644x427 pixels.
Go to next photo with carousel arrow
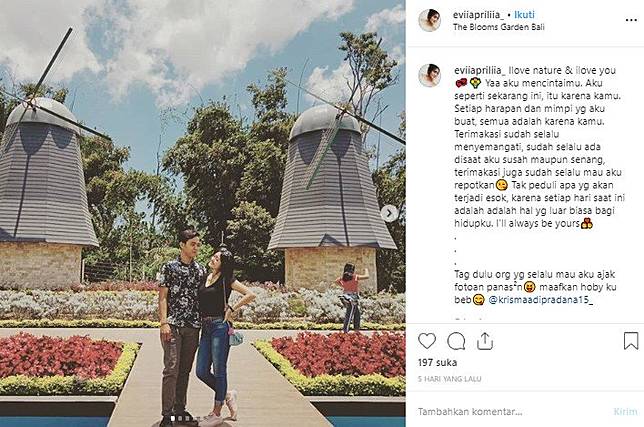[389, 213]
